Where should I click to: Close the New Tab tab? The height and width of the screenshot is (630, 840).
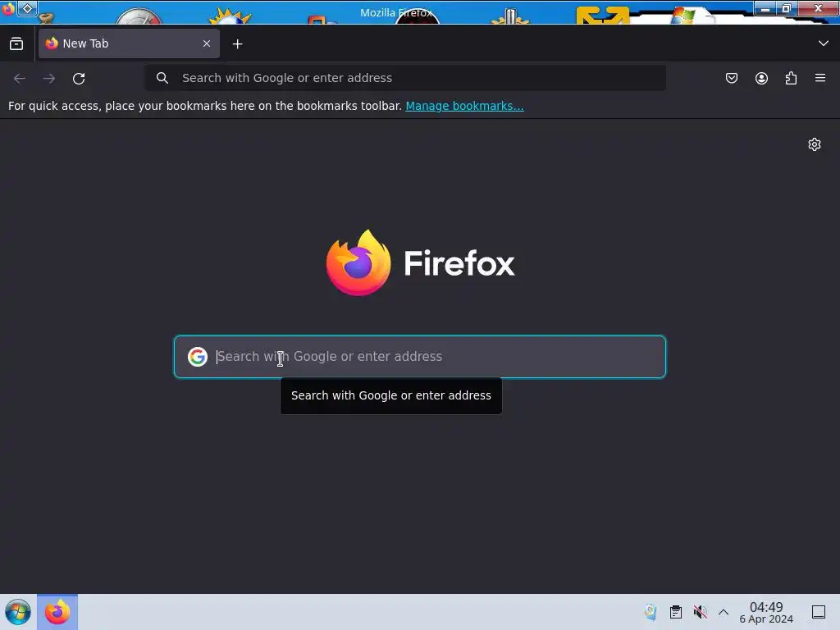coord(207,43)
